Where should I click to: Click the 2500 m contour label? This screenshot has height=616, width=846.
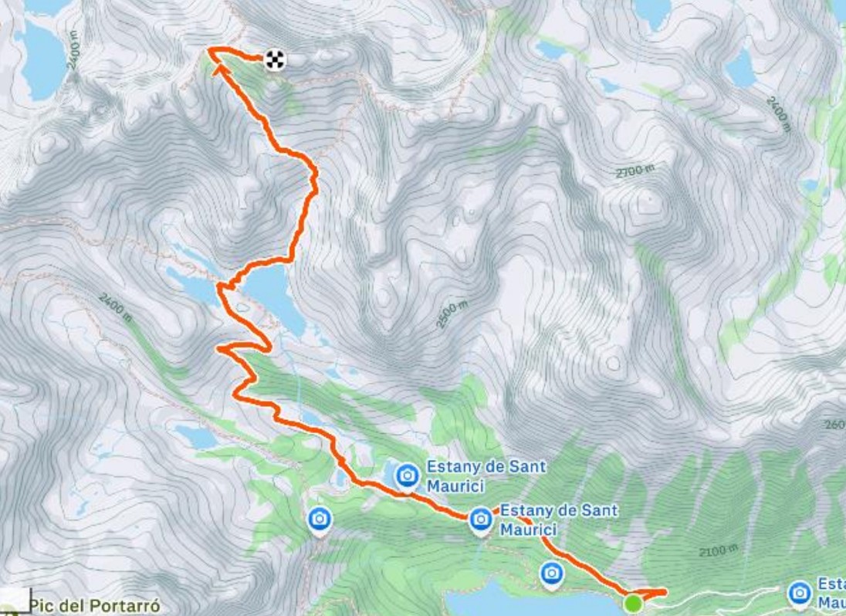click(451, 314)
